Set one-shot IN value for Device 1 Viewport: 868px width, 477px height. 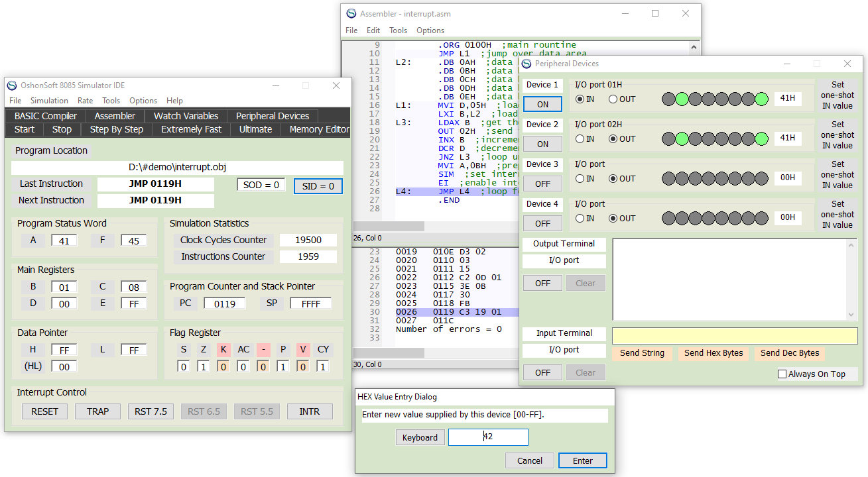click(x=837, y=95)
